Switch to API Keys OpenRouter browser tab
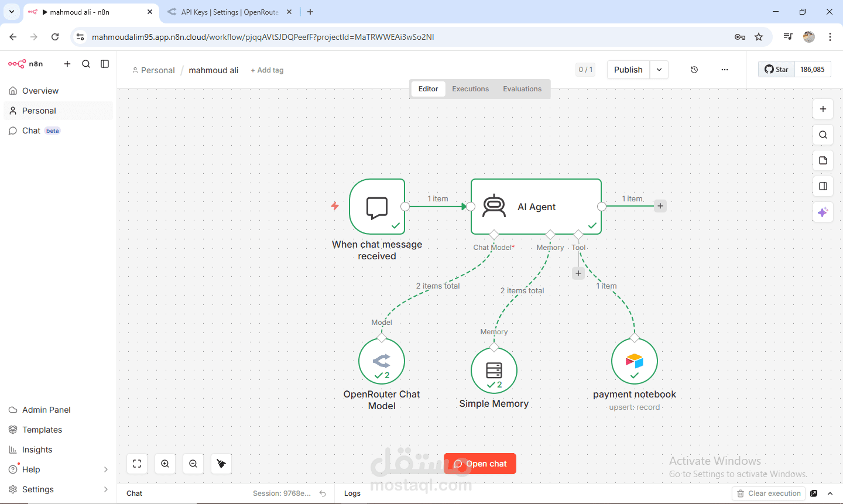 click(x=228, y=12)
